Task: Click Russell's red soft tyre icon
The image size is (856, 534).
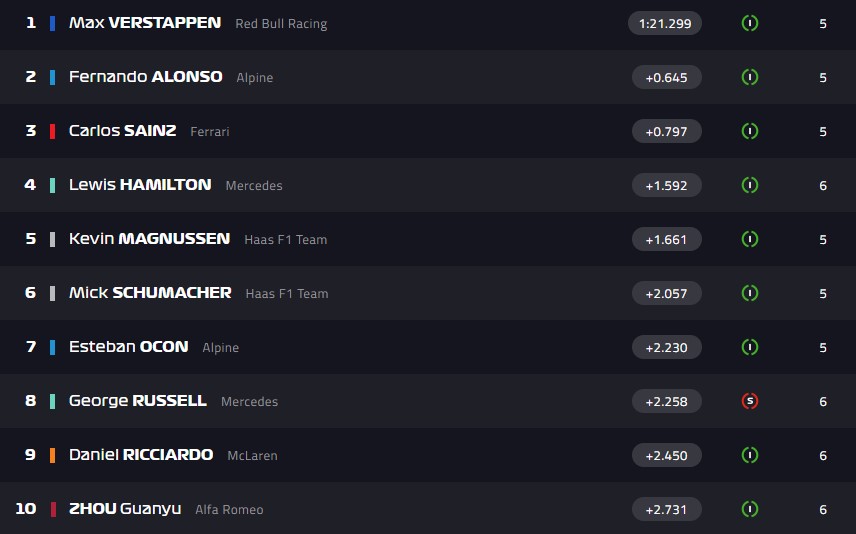Action: [x=749, y=401]
